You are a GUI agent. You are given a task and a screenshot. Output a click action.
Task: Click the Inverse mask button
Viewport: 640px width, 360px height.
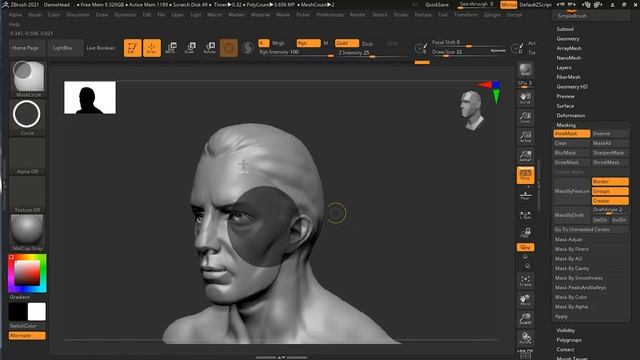click(610, 133)
